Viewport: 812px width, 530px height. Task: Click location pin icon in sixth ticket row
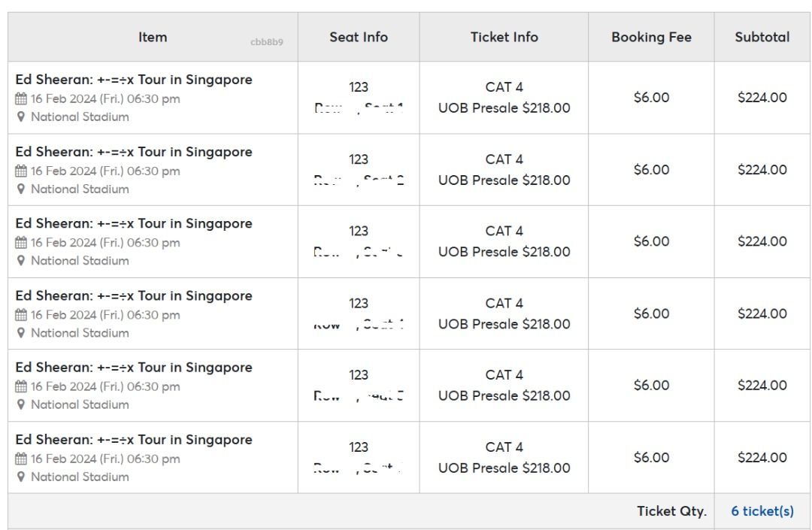(x=21, y=477)
